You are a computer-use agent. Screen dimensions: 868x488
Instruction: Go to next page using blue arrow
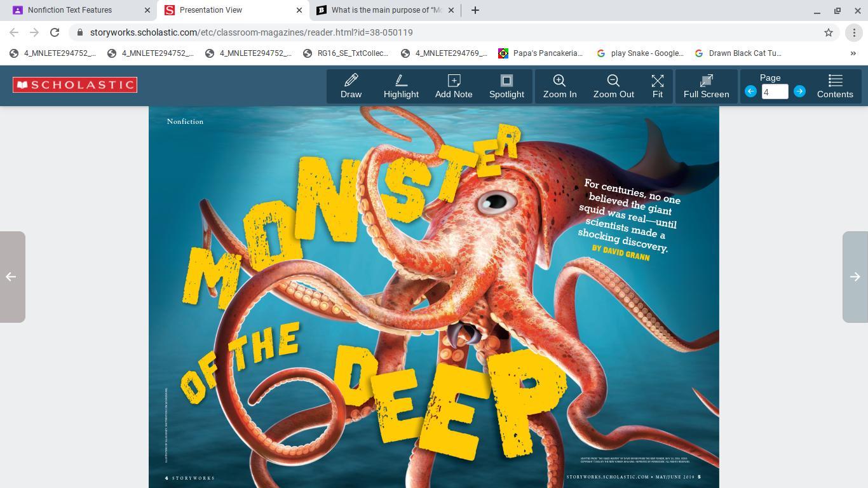pos(799,91)
